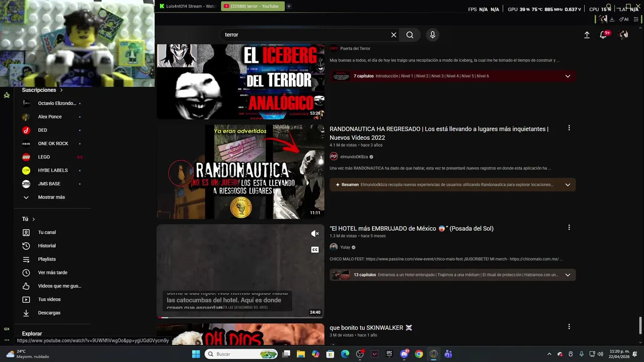The image size is (644, 362).
Task: Open 'El Iceberg del Terror Analógico' thumbnail
Action: [240, 81]
